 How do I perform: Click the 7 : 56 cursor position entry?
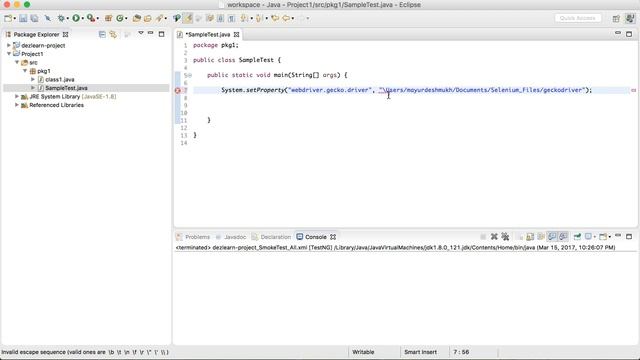point(461,352)
